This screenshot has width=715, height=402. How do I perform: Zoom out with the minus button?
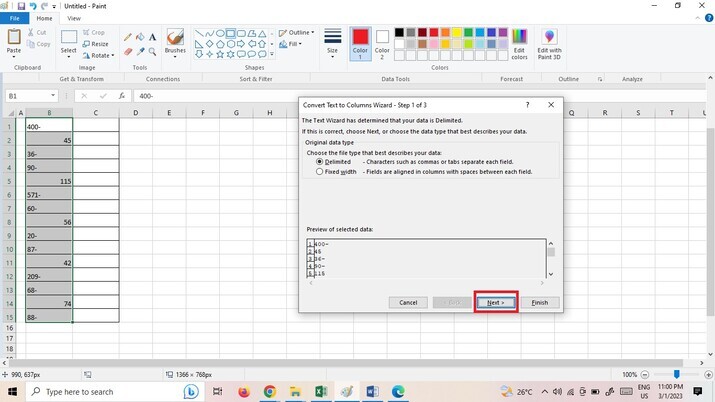pos(645,375)
